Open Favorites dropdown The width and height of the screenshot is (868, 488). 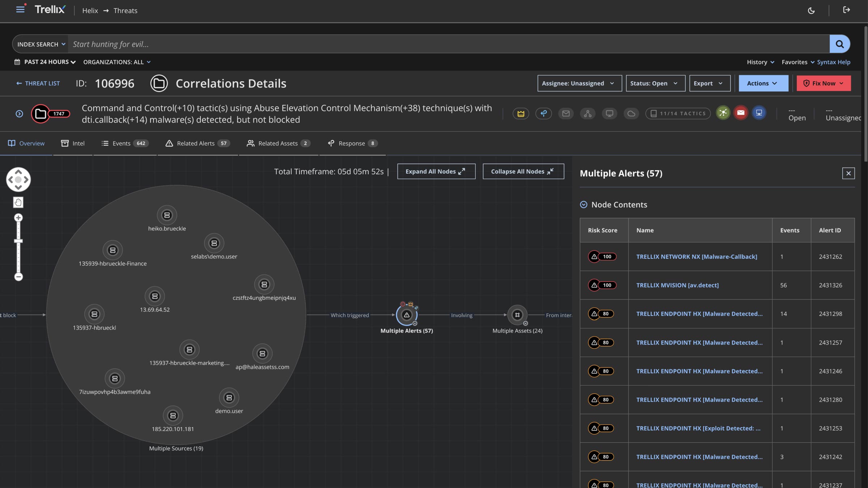click(x=798, y=62)
